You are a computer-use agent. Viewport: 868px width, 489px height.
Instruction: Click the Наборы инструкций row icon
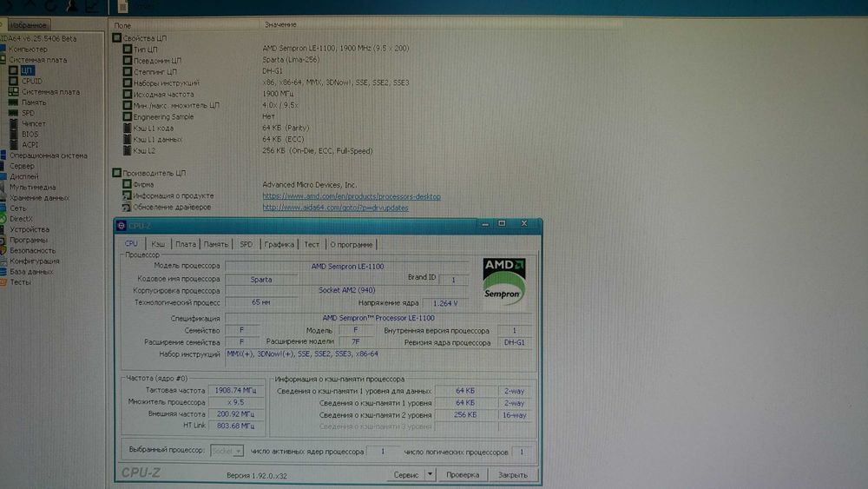tap(128, 83)
